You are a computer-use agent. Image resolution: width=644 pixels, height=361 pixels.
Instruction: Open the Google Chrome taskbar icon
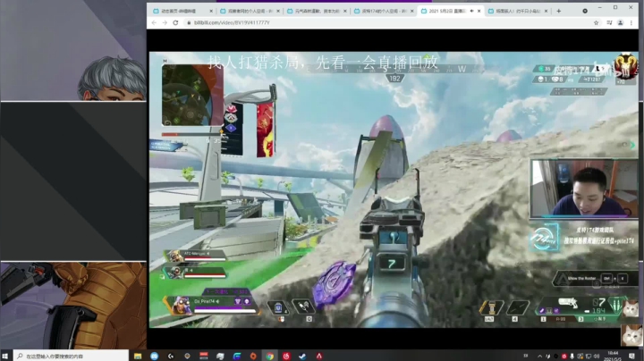point(270,356)
